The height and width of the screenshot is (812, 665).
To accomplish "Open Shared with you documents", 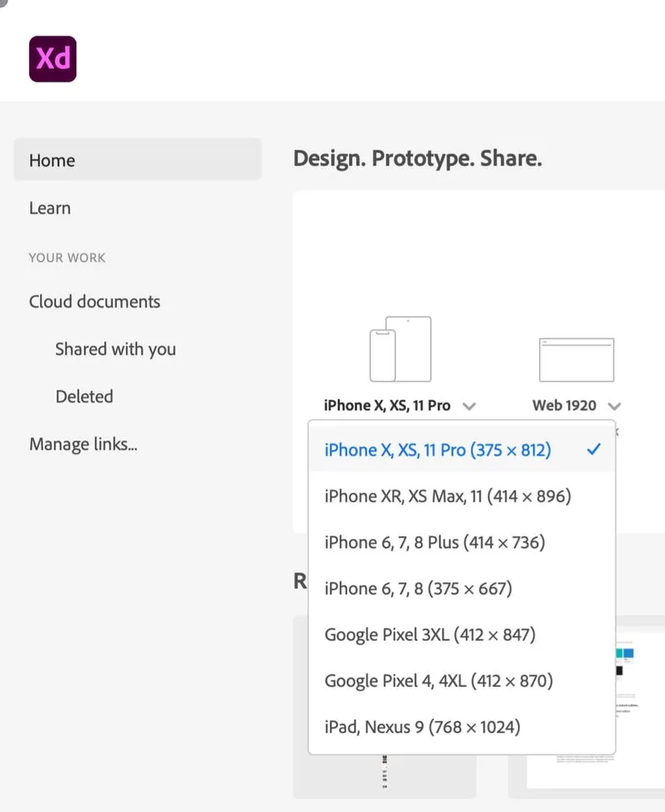I will tap(115, 349).
